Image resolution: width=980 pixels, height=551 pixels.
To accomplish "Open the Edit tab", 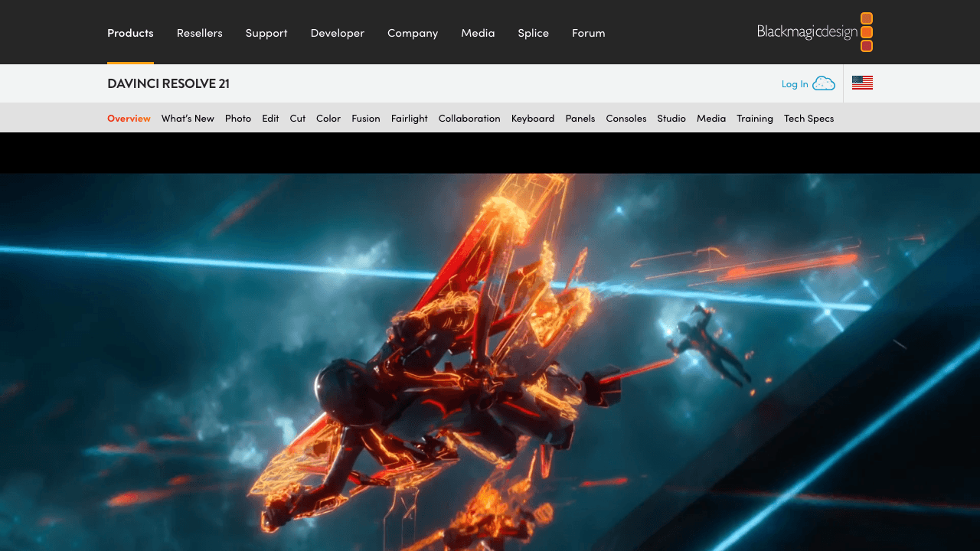I will click(270, 119).
